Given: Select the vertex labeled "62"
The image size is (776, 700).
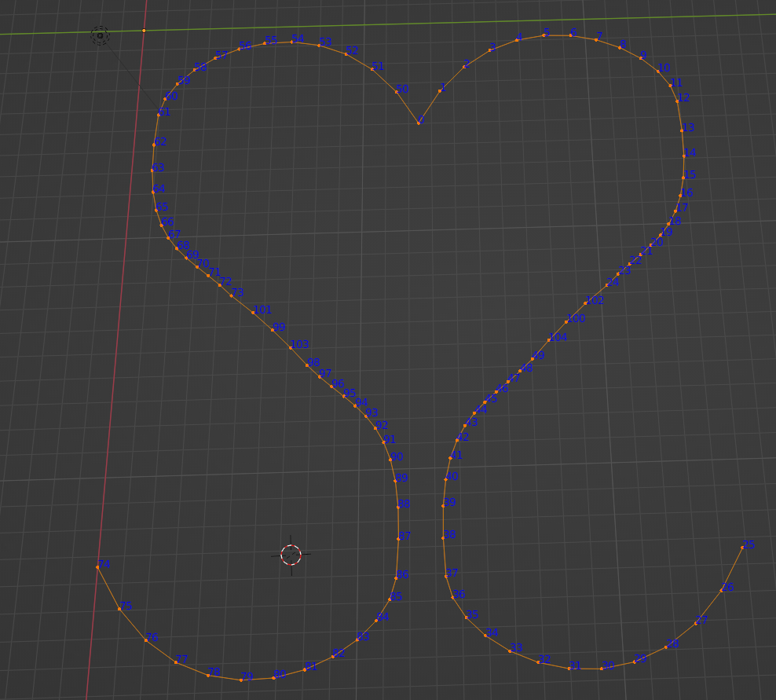Looking at the screenshot, I should (x=154, y=145).
